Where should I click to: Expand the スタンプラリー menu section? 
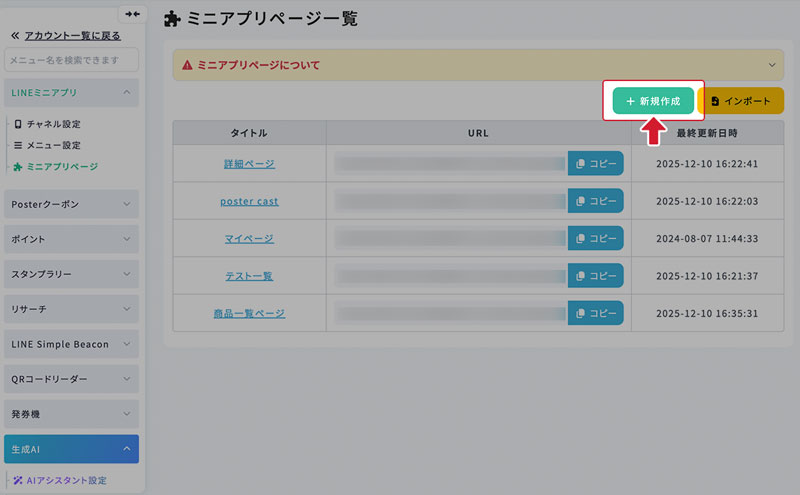(71, 274)
